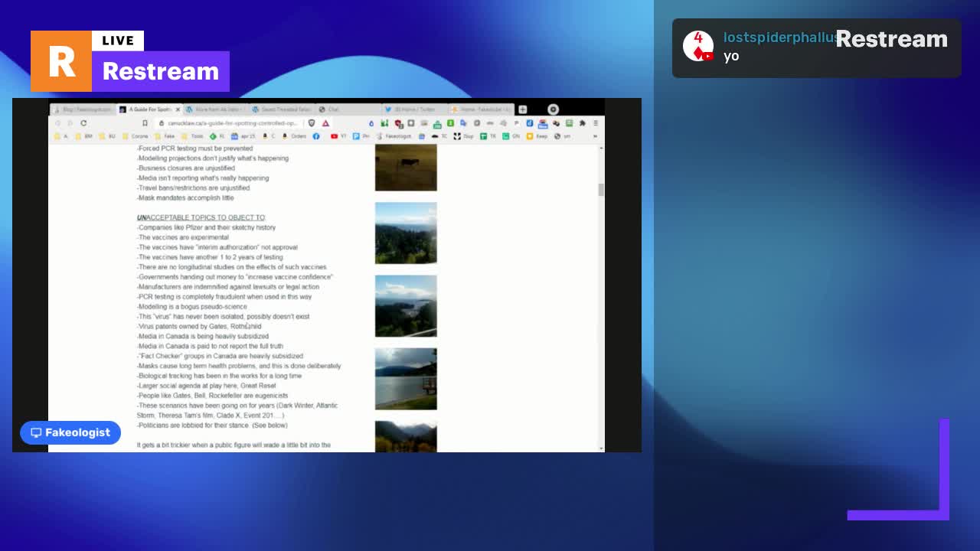Open the Keep bookmark
Viewport: 980px width, 551px height.
point(537,136)
